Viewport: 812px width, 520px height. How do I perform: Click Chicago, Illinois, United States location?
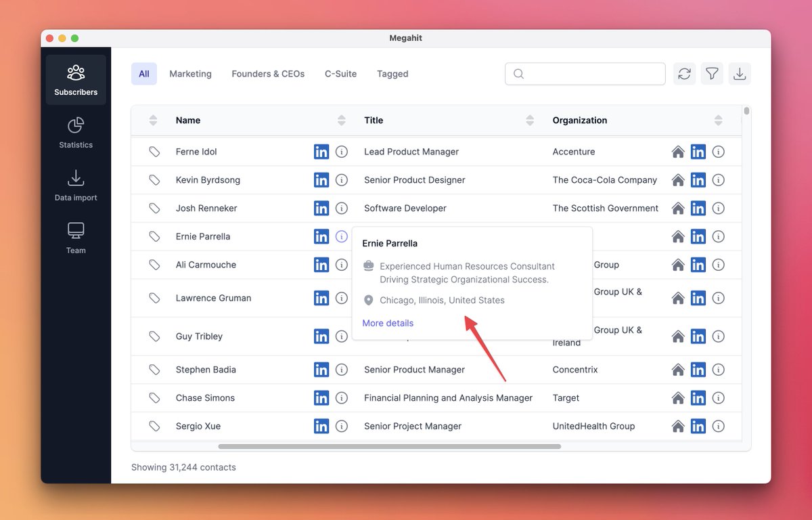coord(442,300)
